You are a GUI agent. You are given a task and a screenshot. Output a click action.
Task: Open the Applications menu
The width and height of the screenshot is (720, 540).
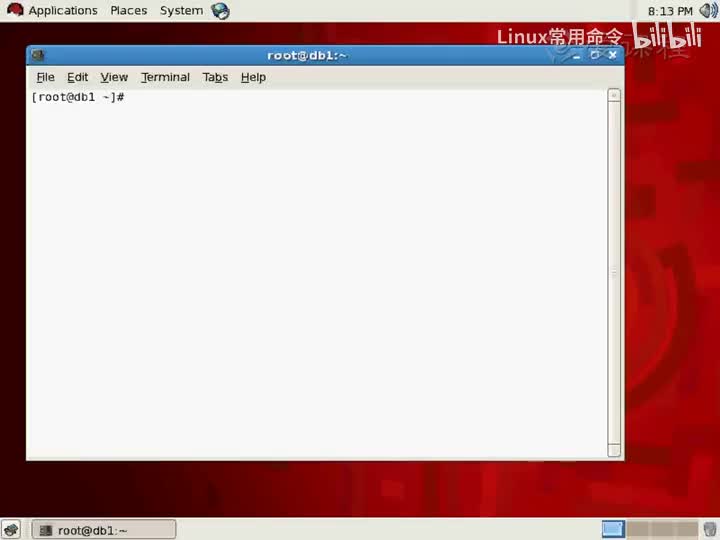[x=63, y=11]
